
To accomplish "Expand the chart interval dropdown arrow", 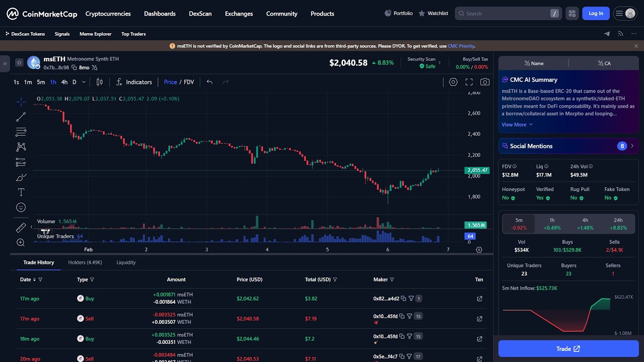I will [84, 82].
